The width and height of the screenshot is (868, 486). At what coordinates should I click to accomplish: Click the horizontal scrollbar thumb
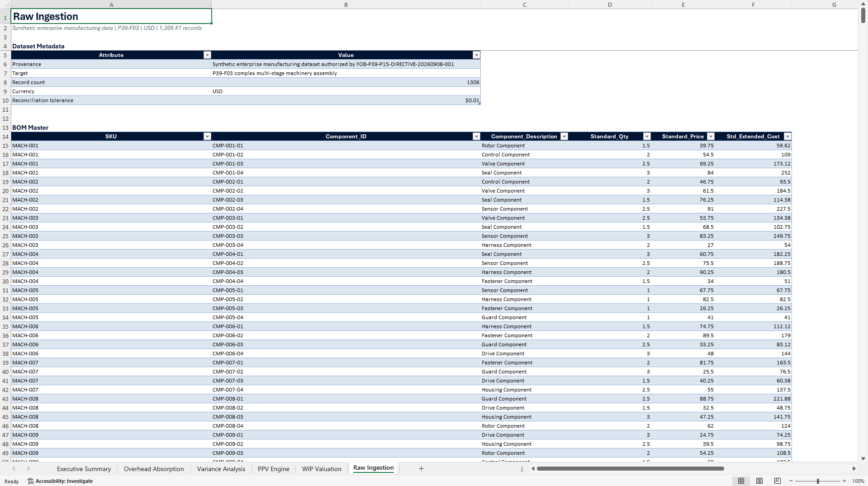point(630,469)
